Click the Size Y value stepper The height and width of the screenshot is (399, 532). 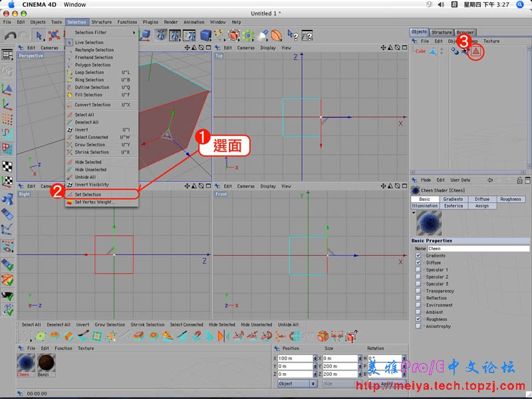(360, 366)
